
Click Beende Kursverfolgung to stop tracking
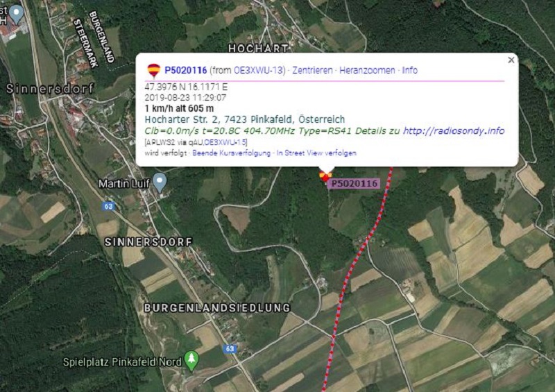click(231, 153)
